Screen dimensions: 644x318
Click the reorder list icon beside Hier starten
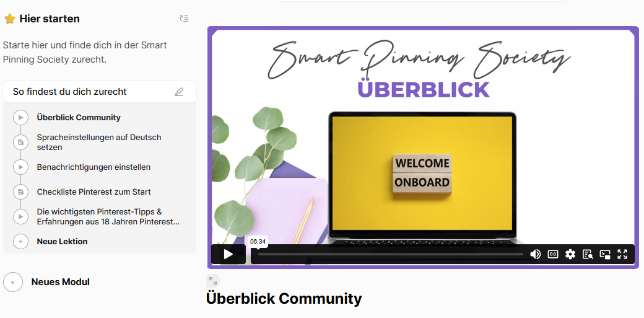pyautogui.click(x=184, y=19)
